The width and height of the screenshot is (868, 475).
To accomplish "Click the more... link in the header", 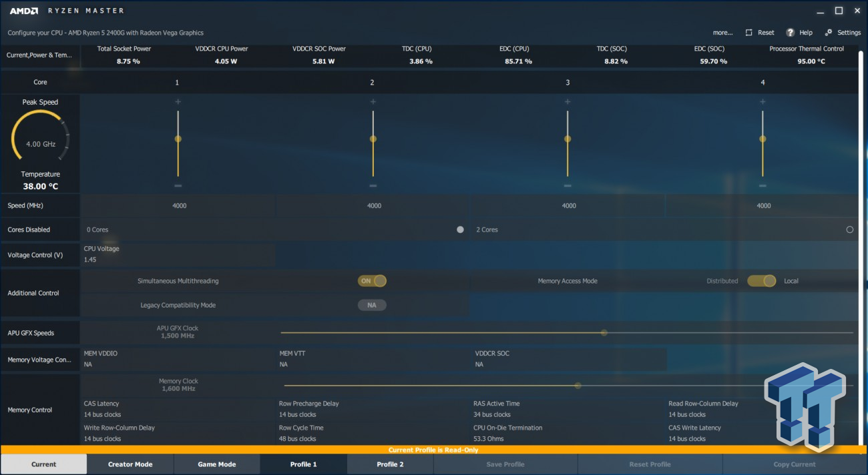I will tap(722, 33).
